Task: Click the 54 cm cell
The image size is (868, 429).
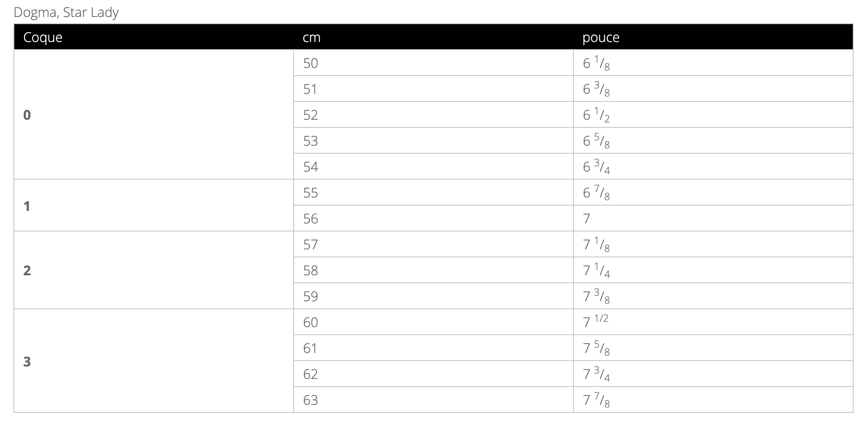Action: (x=311, y=167)
